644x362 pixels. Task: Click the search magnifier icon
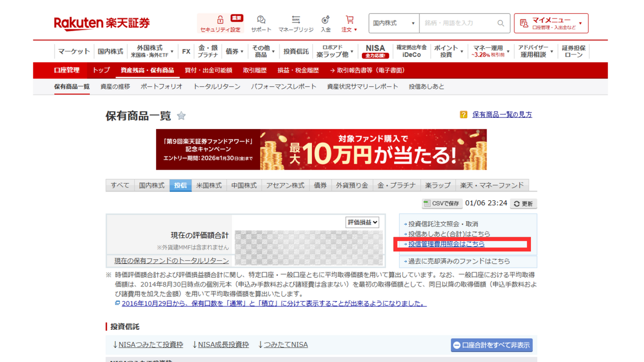[501, 23]
